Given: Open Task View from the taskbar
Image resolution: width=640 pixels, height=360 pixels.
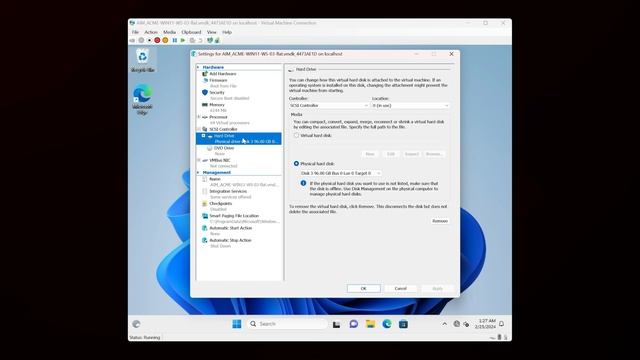Looking at the screenshot, I should pos(336,324).
